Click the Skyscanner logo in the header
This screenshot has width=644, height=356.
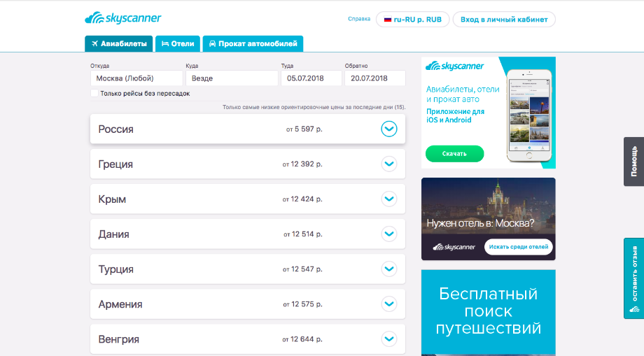point(122,18)
